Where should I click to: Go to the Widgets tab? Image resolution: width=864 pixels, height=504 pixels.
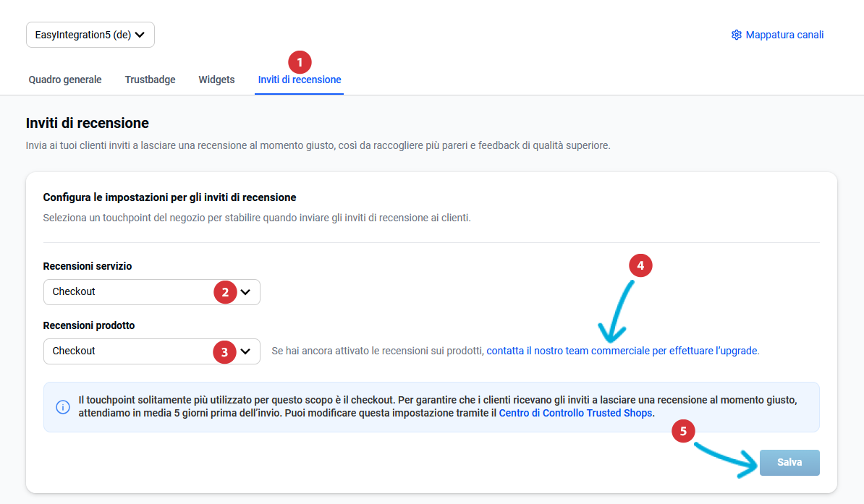click(x=216, y=80)
